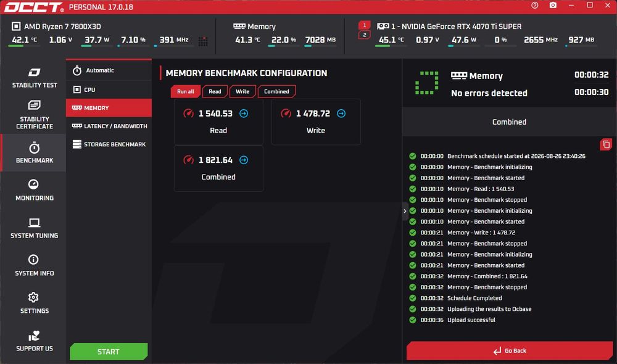Screen dimensions: 617x364
Task: Choose the Read test option
Action: (x=215, y=91)
